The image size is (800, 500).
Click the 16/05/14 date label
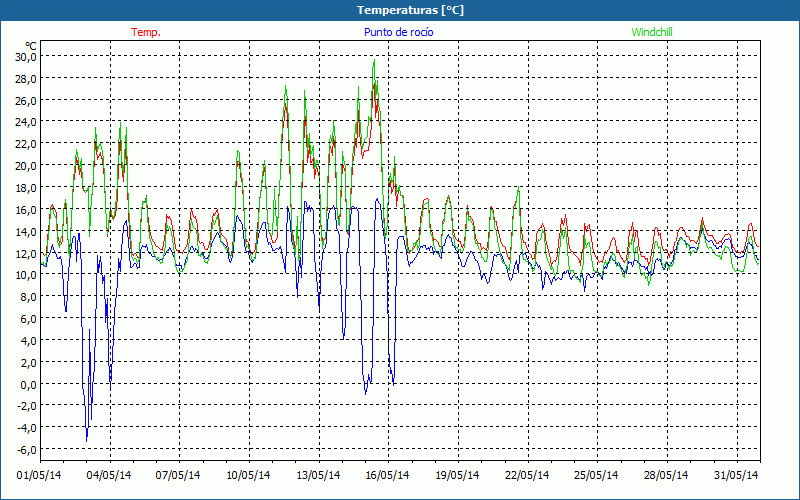pos(388,476)
